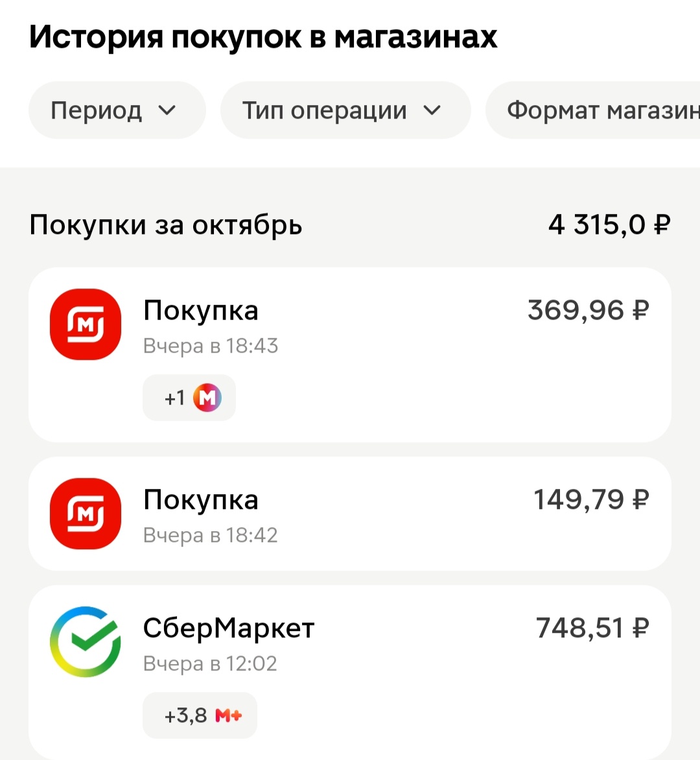Tap the round colorful M bonus icon
Viewport: 700px width, 760px height.
(x=207, y=398)
